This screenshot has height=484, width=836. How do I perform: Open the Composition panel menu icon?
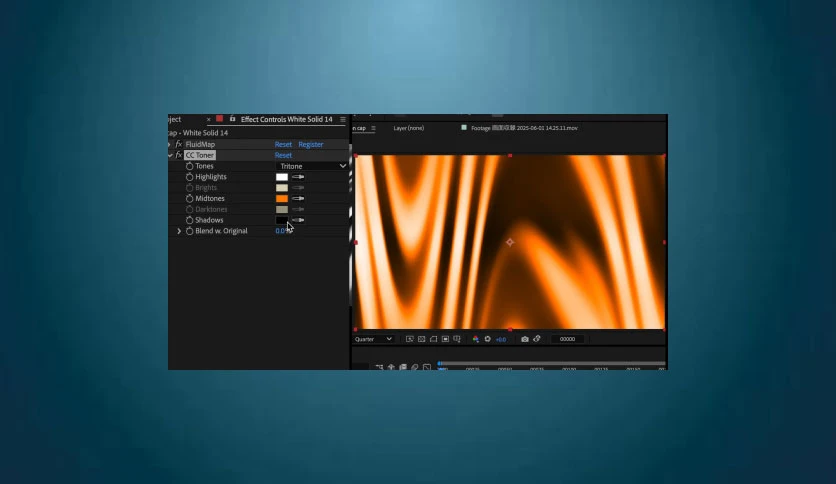click(x=373, y=128)
